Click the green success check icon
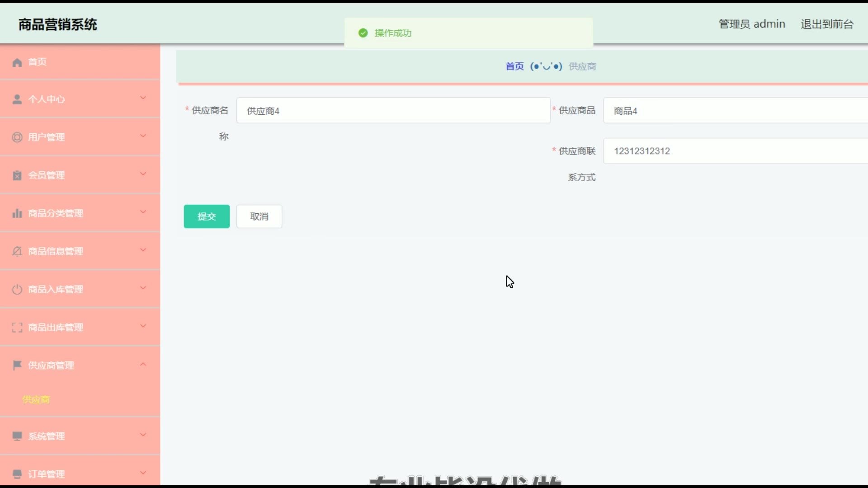Screen dimensions: 868x488 (x=363, y=33)
